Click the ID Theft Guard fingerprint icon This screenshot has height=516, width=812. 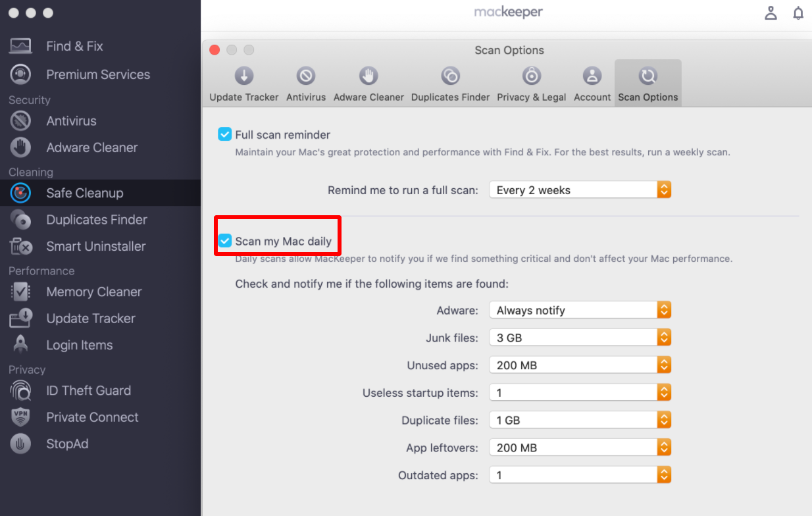[20, 390]
